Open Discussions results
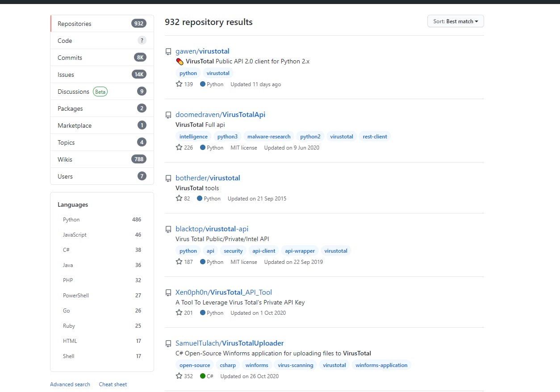The width and height of the screenshot is (560, 392). 102,92
